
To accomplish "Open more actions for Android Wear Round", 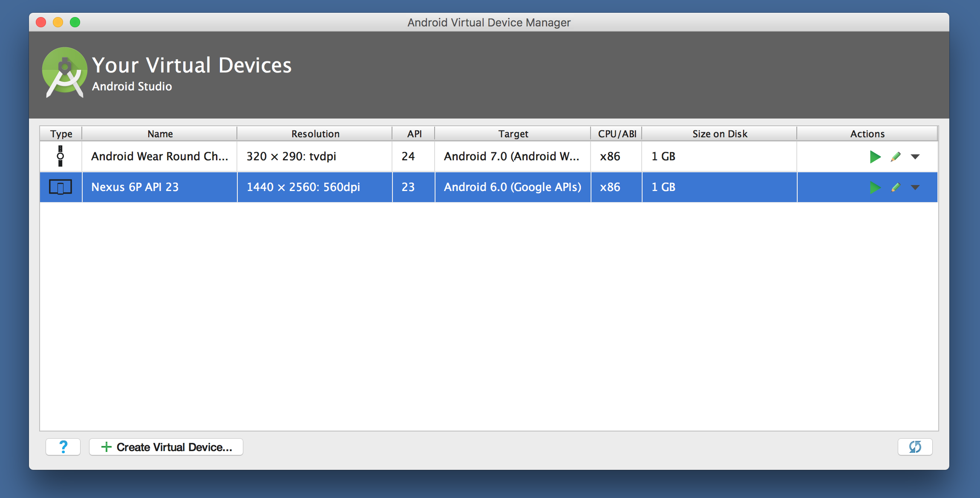I will (915, 157).
